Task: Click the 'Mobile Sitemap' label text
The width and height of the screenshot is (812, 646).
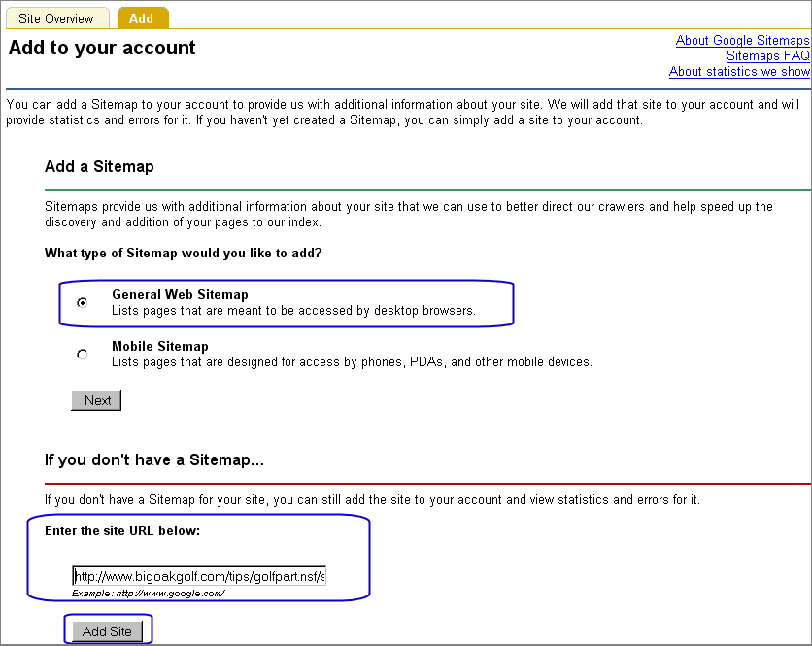Action: 160,346
